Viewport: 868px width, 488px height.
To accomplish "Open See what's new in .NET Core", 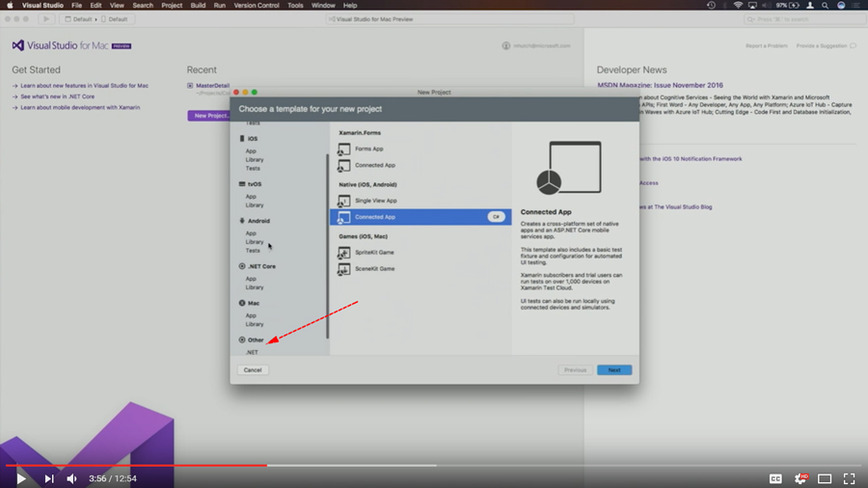I will (58, 96).
